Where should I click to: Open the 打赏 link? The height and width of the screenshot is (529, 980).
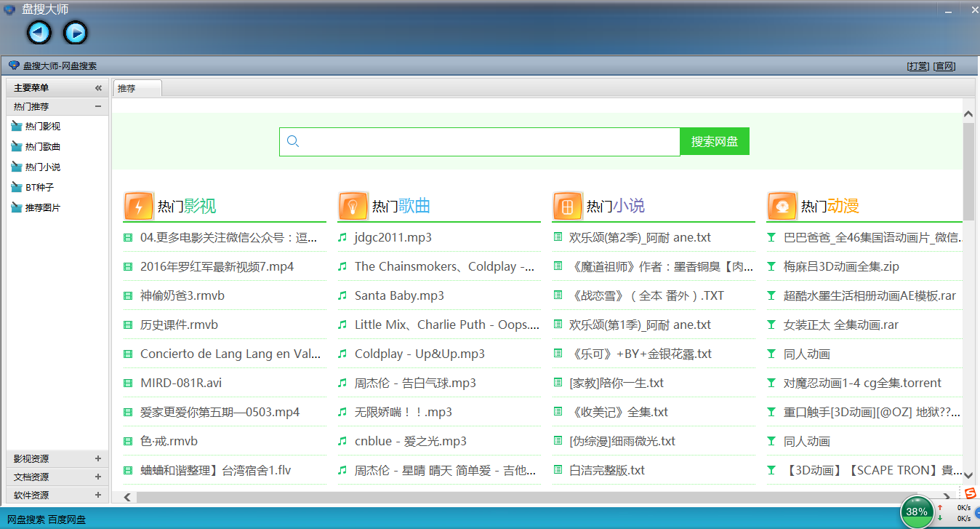pos(917,66)
